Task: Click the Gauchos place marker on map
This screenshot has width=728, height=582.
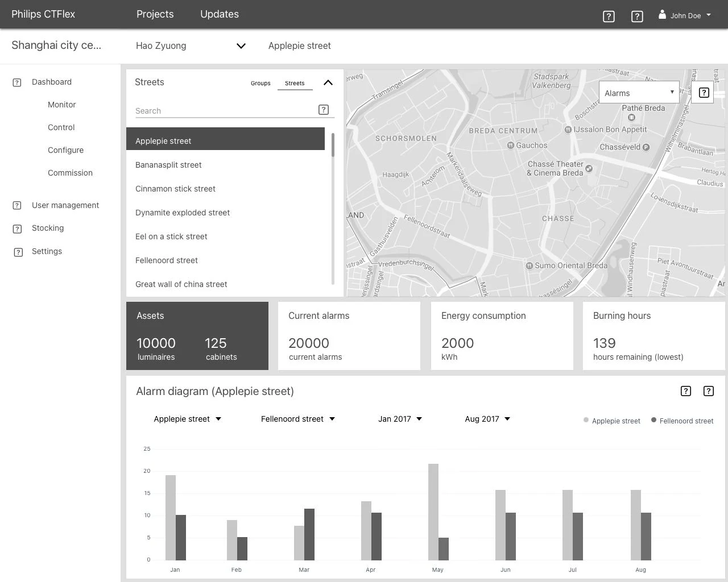Action: [x=511, y=145]
